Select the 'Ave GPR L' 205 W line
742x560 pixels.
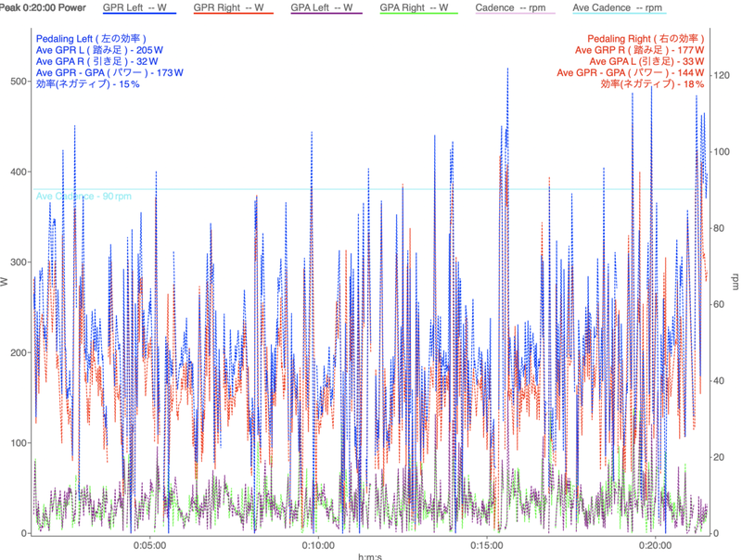(x=99, y=50)
